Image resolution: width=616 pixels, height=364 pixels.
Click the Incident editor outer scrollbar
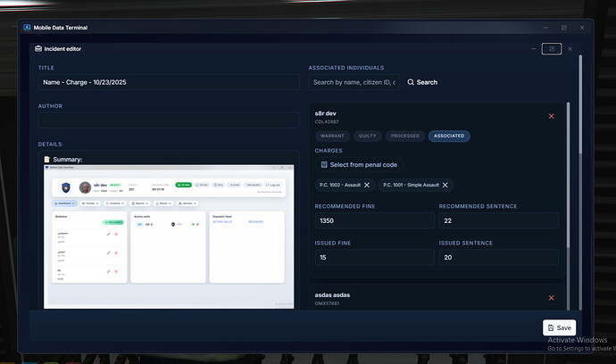tap(580, 104)
